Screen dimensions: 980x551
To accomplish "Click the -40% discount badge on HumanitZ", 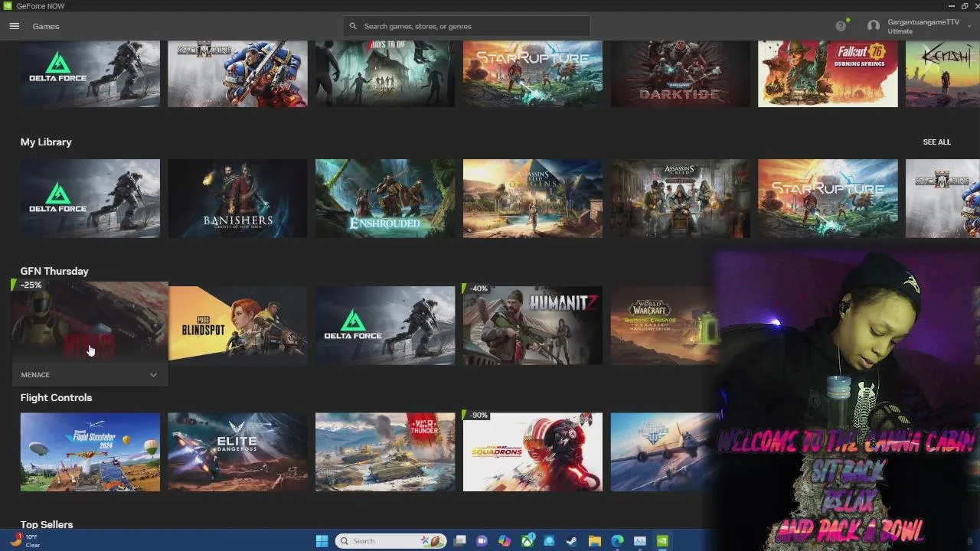I will [x=478, y=289].
